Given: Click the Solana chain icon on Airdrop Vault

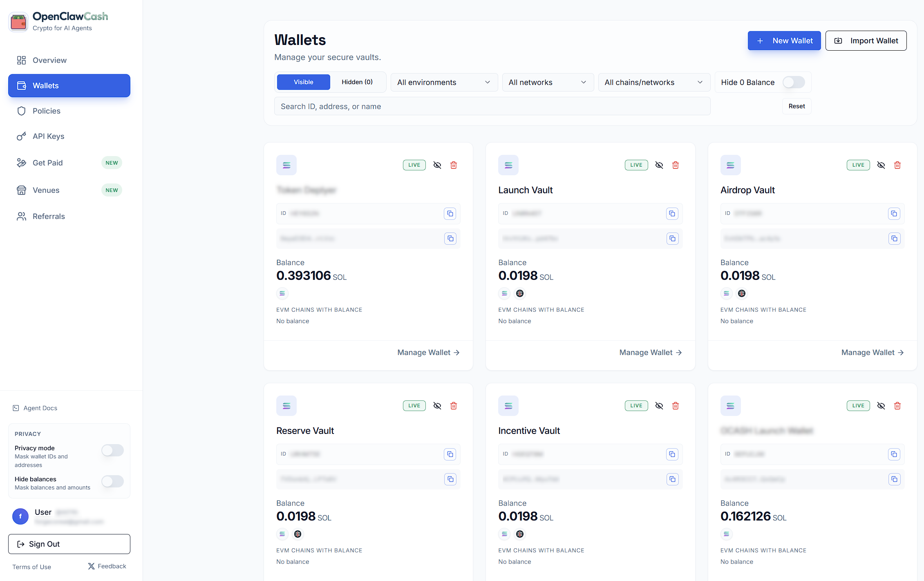Looking at the screenshot, I should [726, 293].
